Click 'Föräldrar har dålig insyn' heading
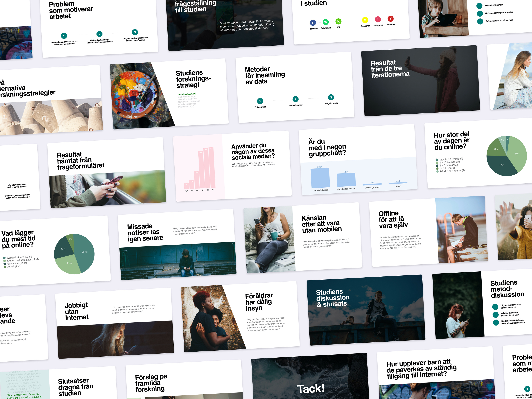Image resolution: width=532 pixels, height=399 pixels. coord(259,302)
